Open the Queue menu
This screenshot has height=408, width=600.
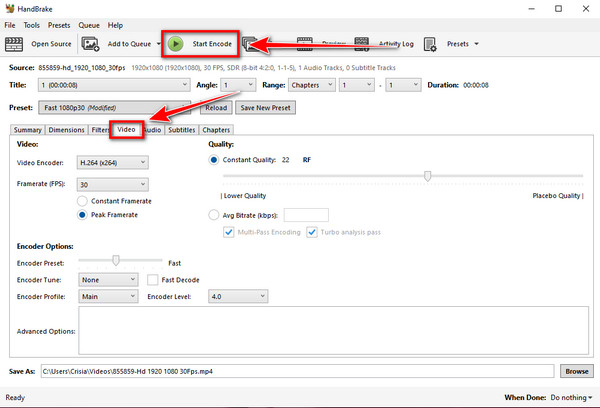[x=89, y=25]
